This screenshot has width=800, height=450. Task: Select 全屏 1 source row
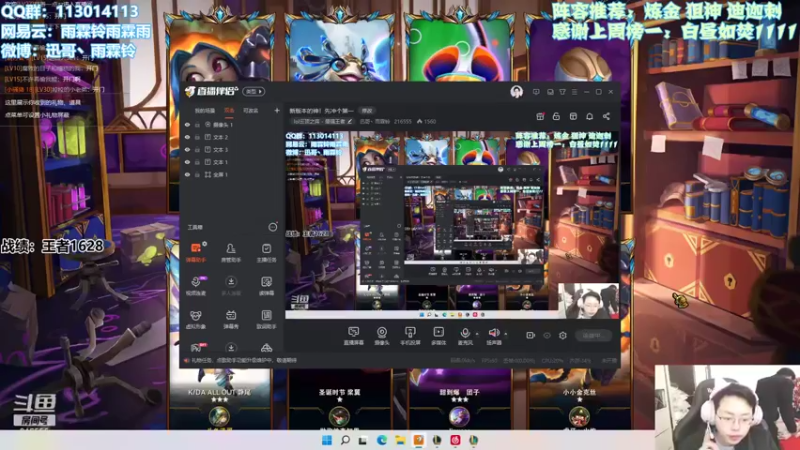tap(232, 174)
